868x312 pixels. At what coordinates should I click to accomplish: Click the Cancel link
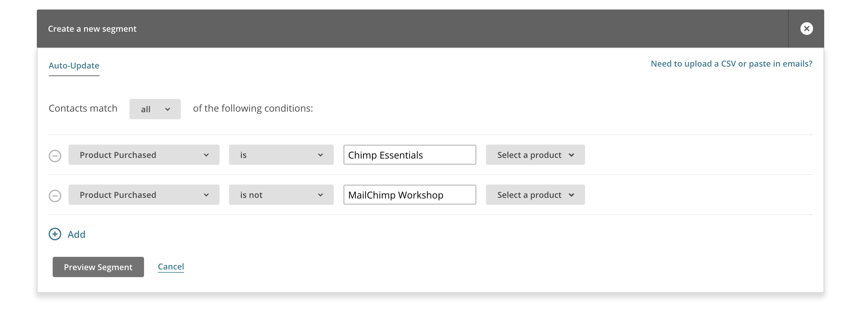coord(171,267)
